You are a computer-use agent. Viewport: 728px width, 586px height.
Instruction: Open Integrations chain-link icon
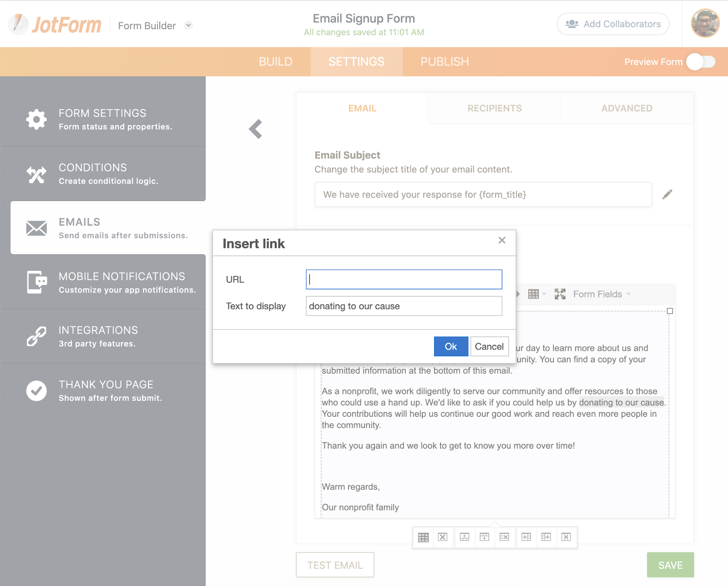pos(36,336)
